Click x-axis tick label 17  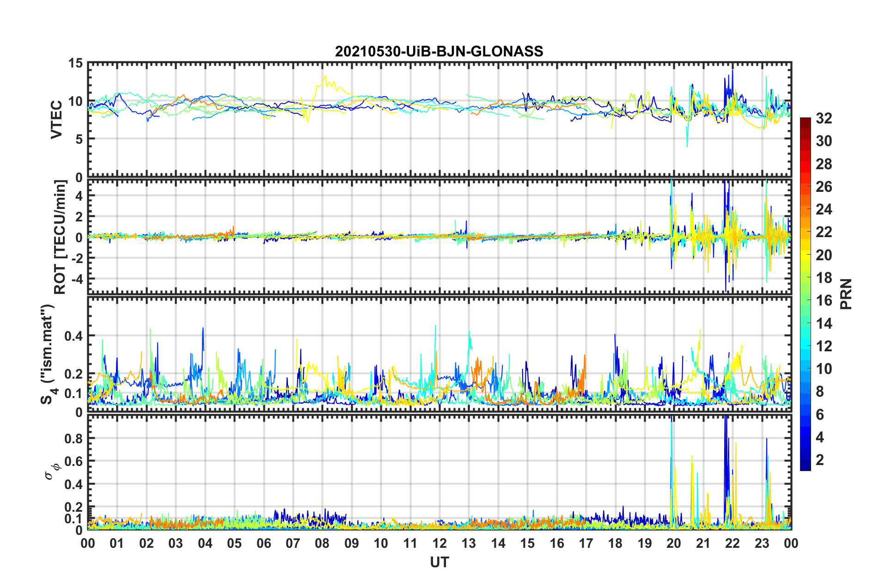click(586, 543)
